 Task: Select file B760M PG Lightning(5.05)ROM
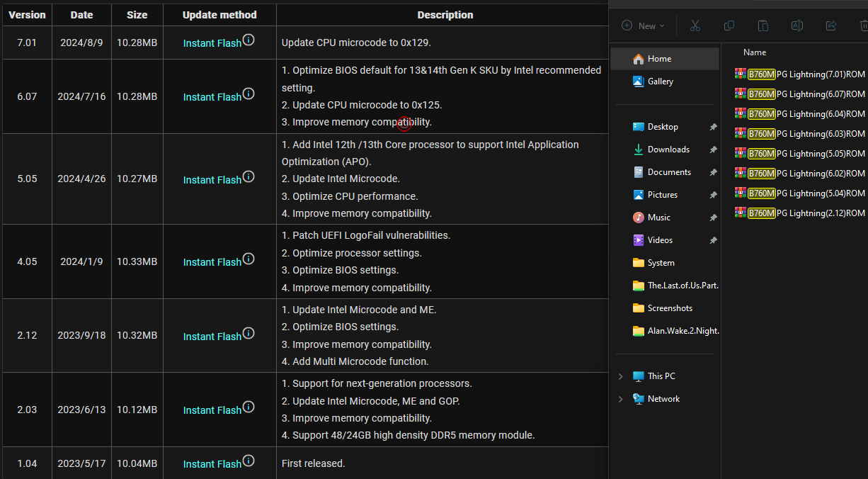pyautogui.click(x=800, y=153)
